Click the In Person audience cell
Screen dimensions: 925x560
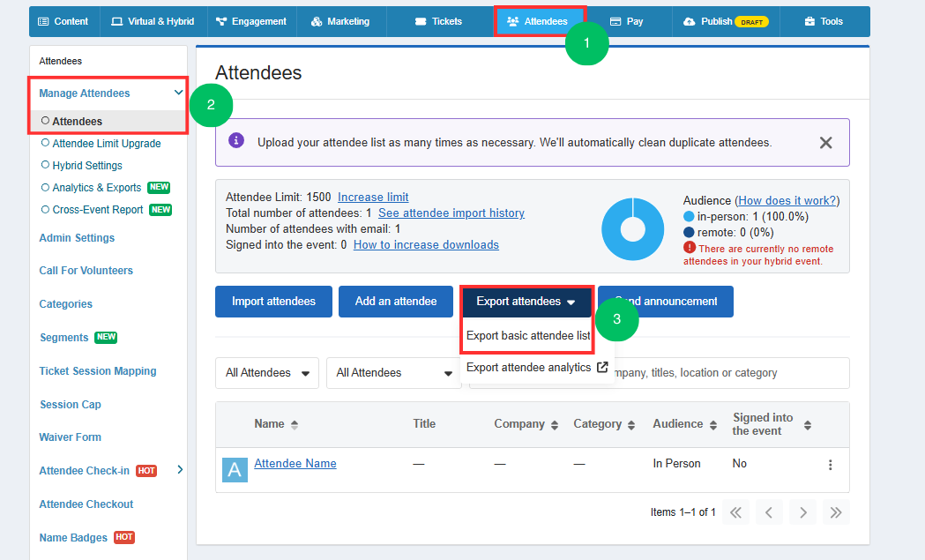676,464
